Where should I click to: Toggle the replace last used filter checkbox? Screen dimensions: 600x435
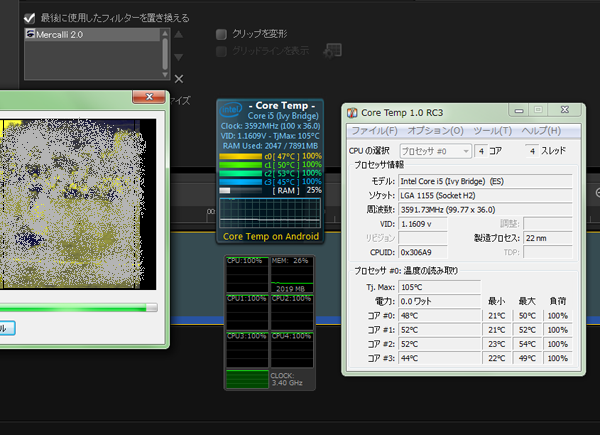tap(29, 18)
